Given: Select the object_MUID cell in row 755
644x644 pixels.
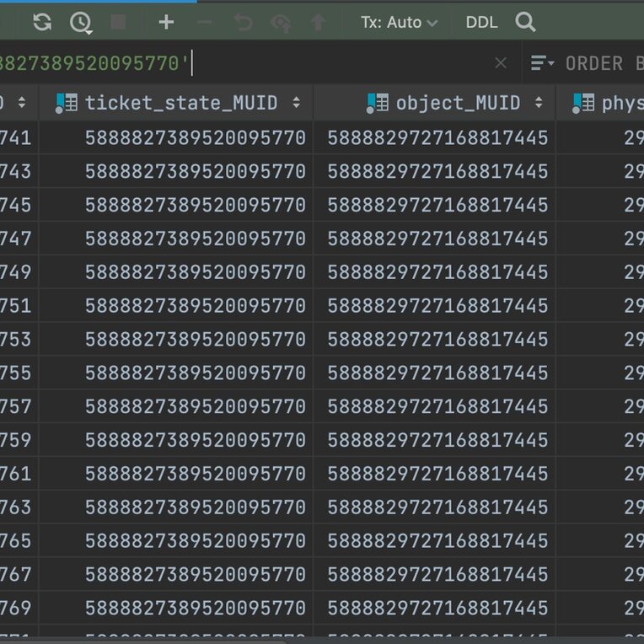Looking at the screenshot, I should click(437, 373).
